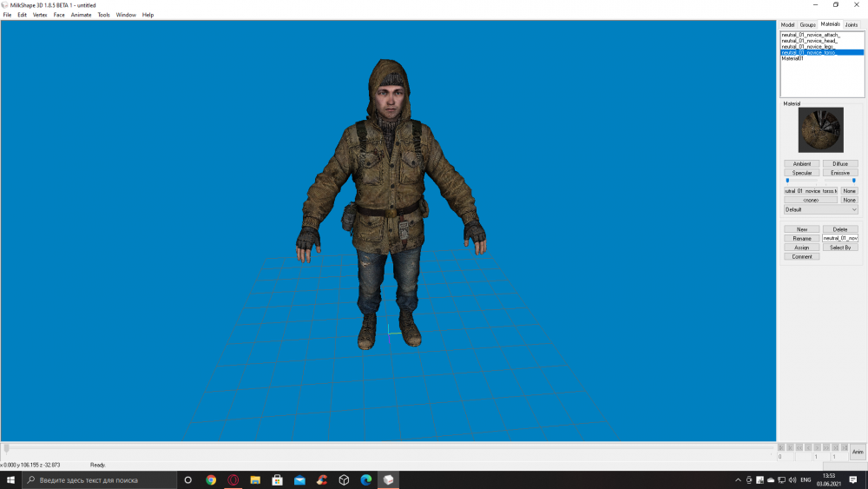Open the Edit menu
This screenshot has width=868, height=489.
23,15
